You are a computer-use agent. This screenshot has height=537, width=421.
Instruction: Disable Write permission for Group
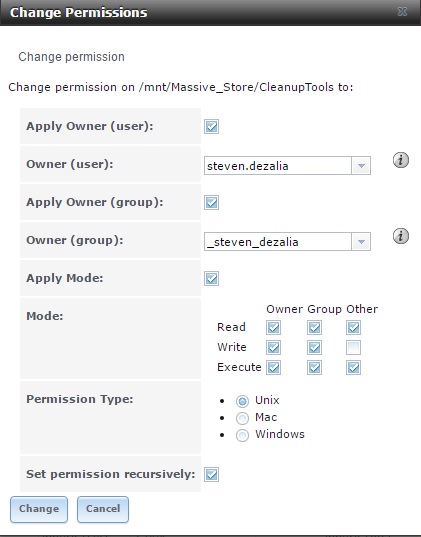(x=314, y=348)
